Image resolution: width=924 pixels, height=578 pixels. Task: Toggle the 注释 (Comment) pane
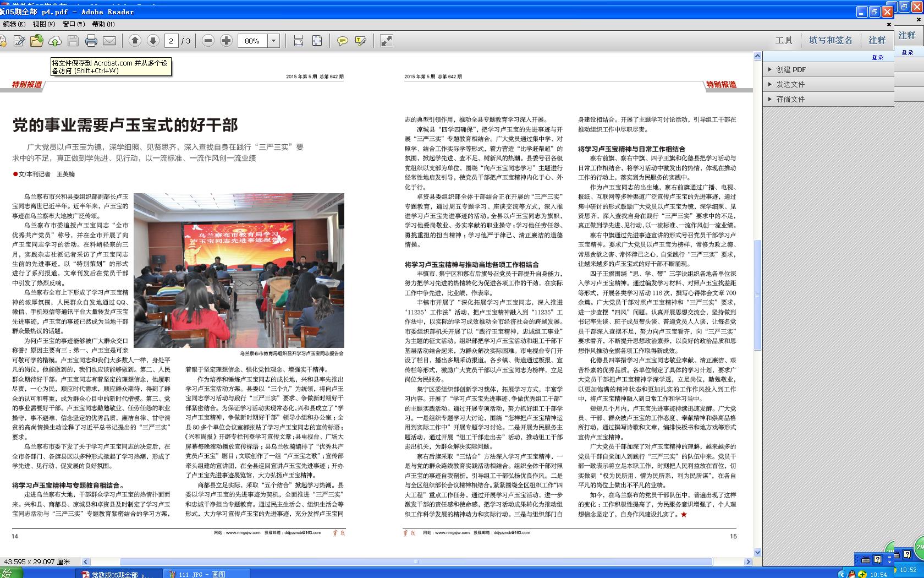coord(877,40)
